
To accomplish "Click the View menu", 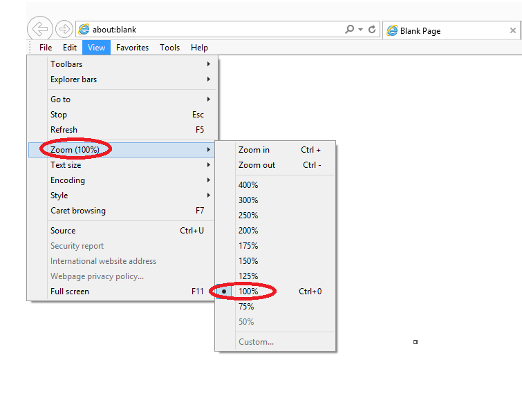I will (x=96, y=48).
